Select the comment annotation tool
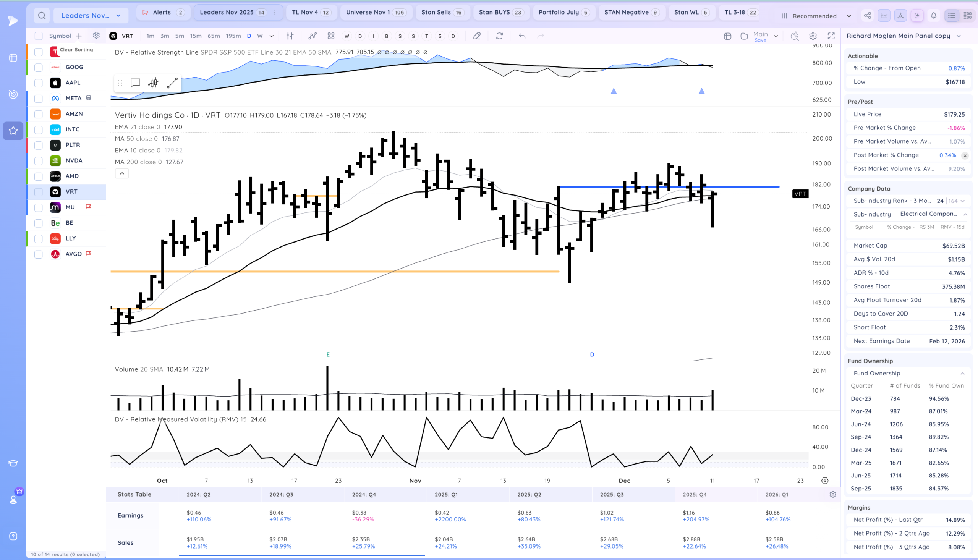 click(x=135, y=83)
